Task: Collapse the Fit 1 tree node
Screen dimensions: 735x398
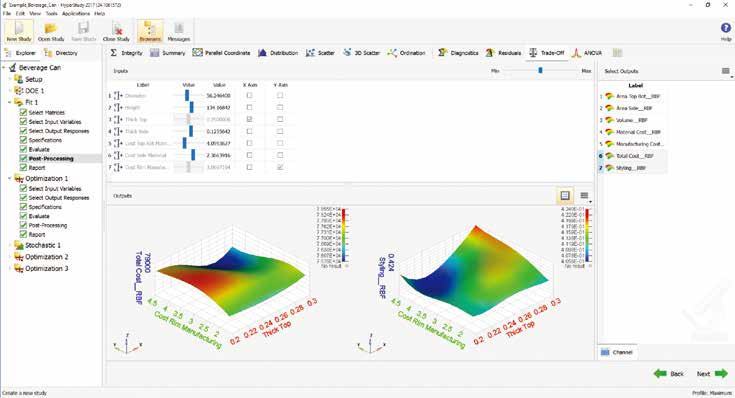Action: (9, 102)
